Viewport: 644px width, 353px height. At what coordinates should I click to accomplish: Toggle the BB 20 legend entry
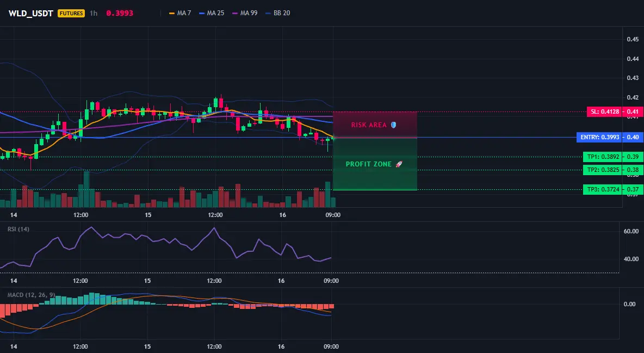click(x=278, y=13)
